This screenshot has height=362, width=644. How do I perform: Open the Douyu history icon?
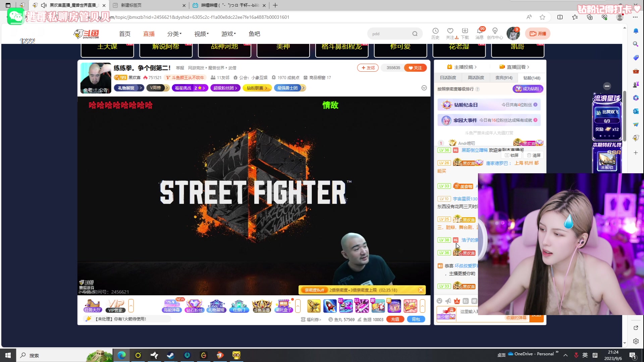click(x=435, y=33)
